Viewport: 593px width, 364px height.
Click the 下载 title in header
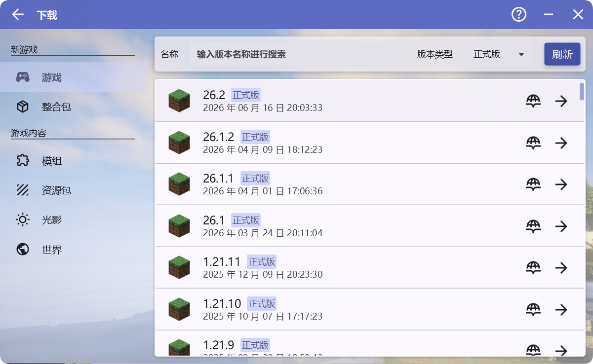47,15
